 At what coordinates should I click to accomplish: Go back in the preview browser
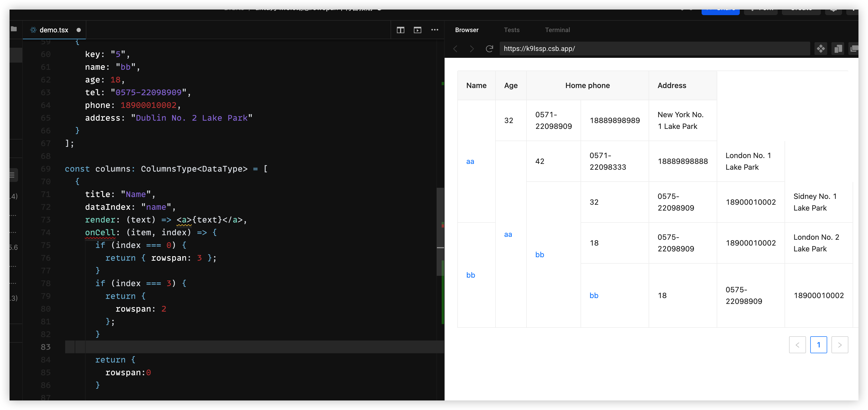tap(455, 49)
